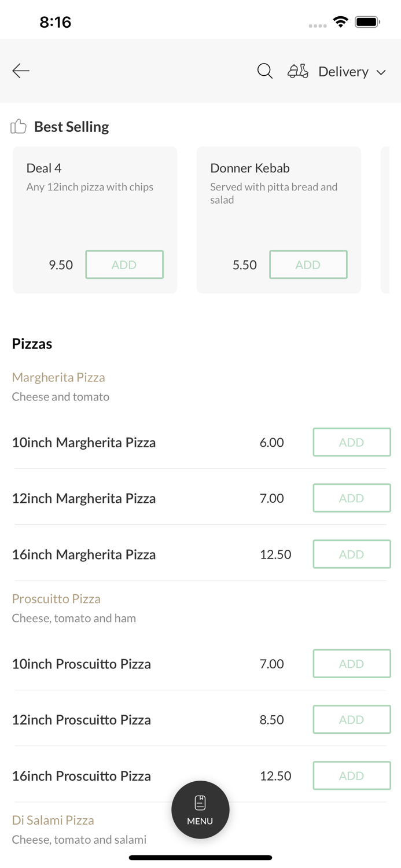Add 10inch Proscuitto Pizza

pos(352,664)
